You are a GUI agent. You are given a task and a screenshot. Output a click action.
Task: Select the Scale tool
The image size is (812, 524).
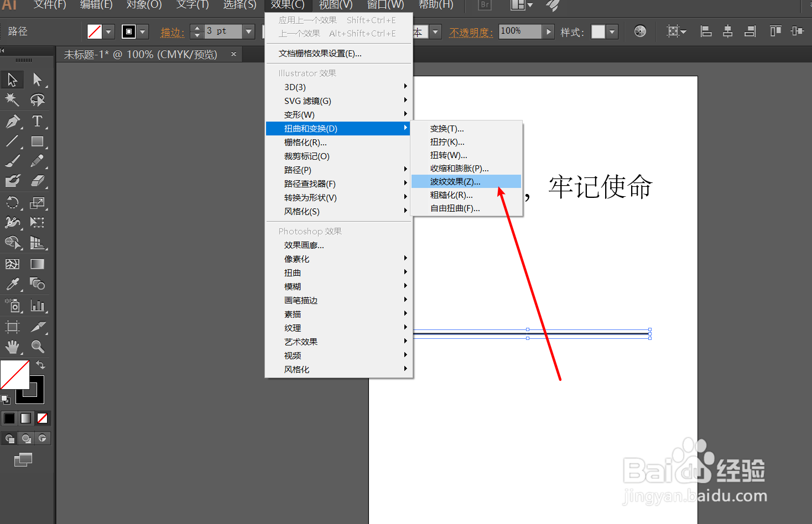[x=37, y=202]
